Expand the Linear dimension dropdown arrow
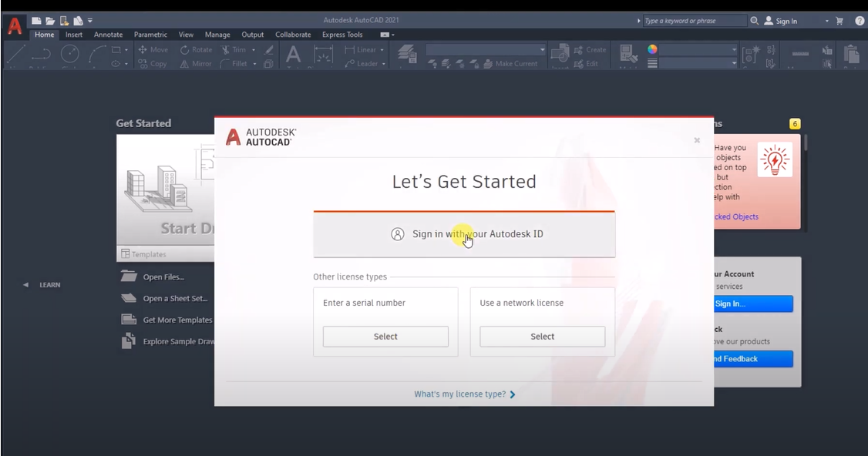Viewport: 868px width, 456px height. [382, 50]
